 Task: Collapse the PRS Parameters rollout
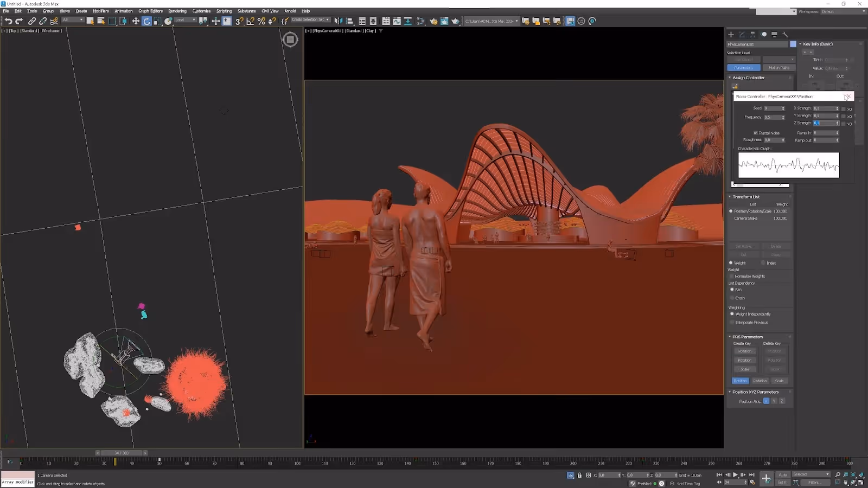tap(730, 337)
